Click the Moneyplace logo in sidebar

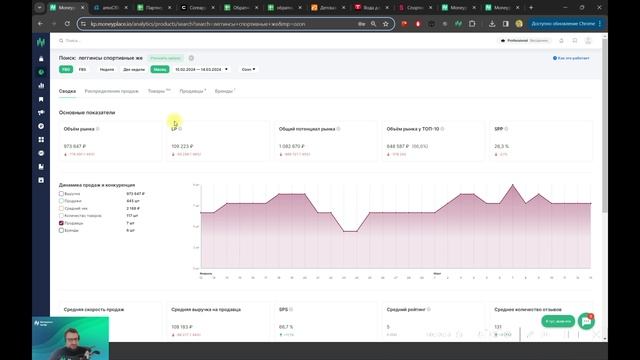point(41,42)
